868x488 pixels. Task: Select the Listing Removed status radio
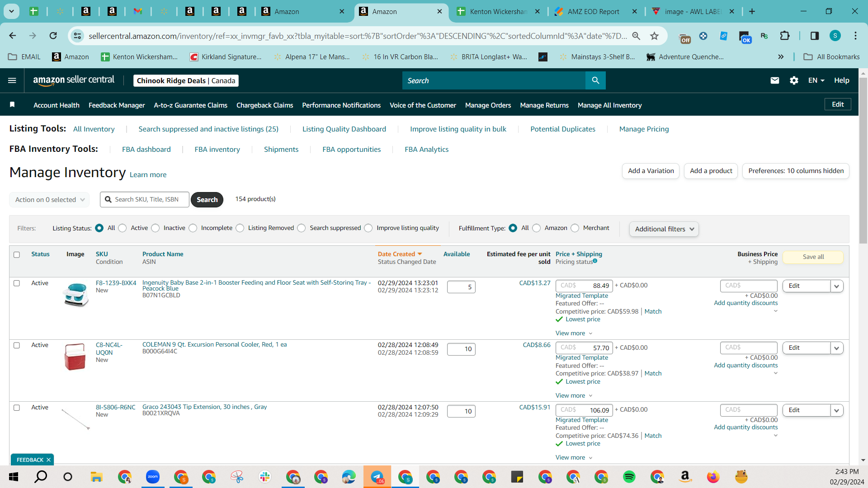[x=240, y=228]
